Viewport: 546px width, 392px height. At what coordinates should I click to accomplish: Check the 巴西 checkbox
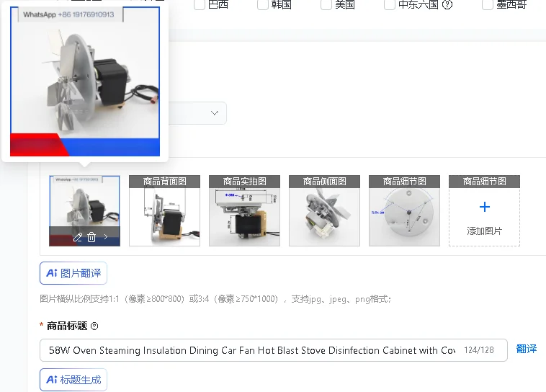[200, 4]
